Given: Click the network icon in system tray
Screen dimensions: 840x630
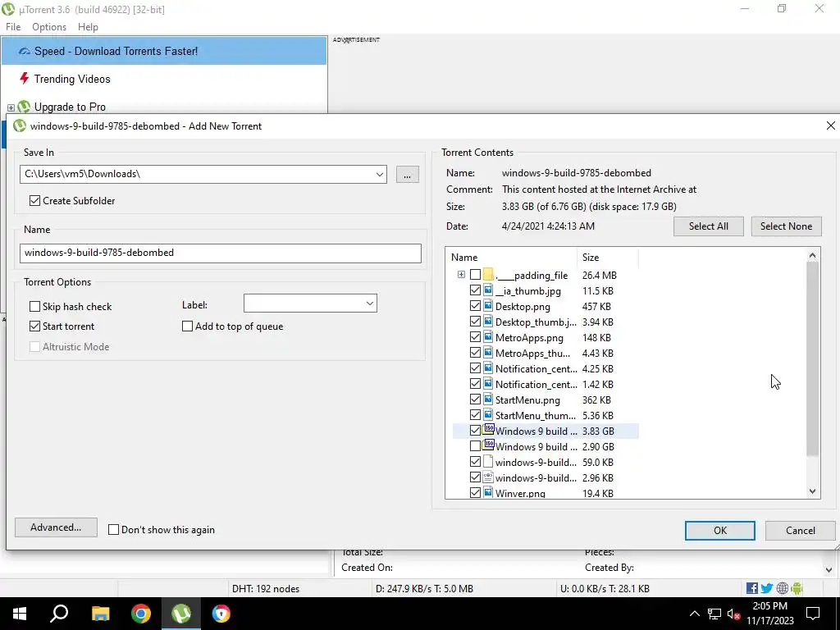Looking at the screenshot, I should (x=714, y=614).
